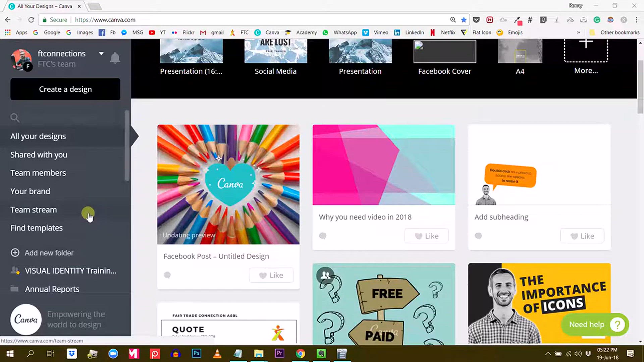This screenshot has width=644, height=362.
Task: Open Photoshop from taskbar
Action: (197, 354)
